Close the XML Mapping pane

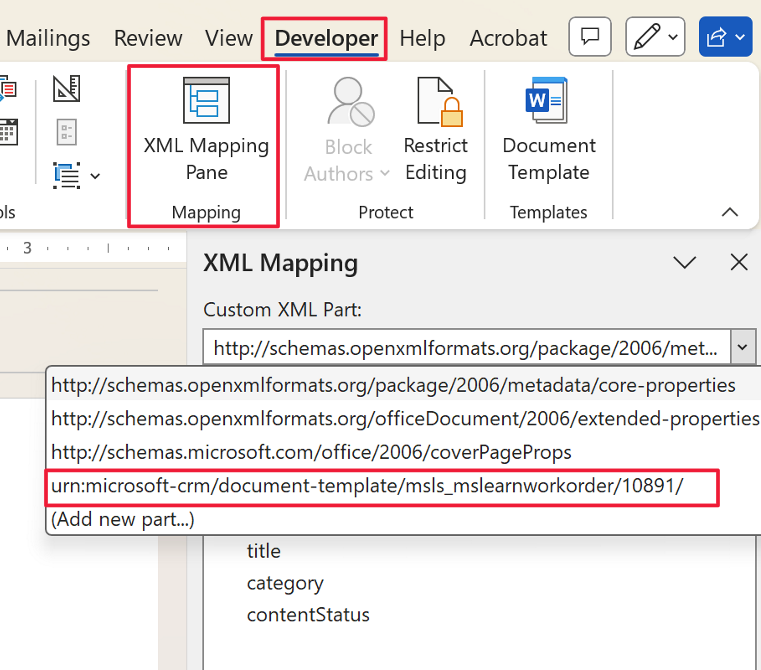(739, 263)
